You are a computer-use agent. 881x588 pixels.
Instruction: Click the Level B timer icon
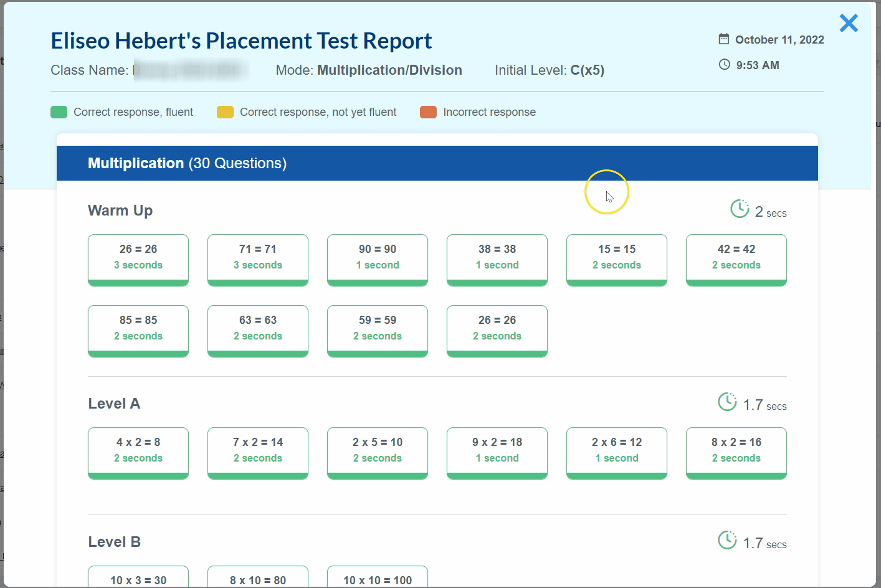(x=727, y=540)
